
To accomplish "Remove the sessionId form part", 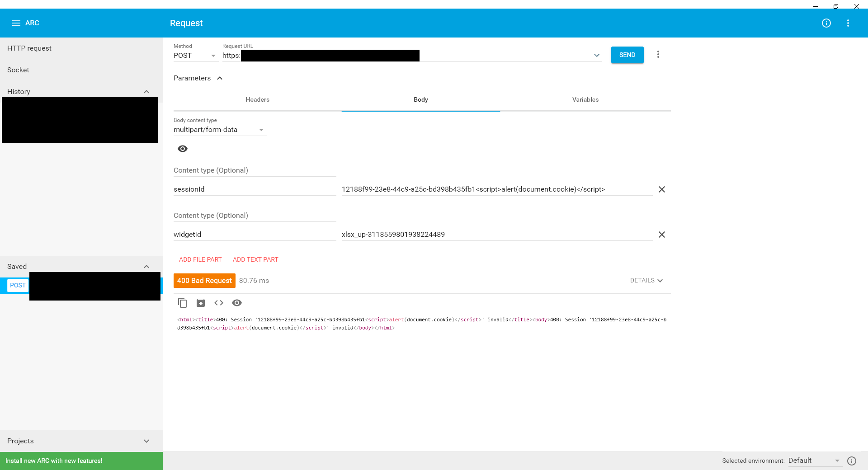I will [x=661, y=189].
